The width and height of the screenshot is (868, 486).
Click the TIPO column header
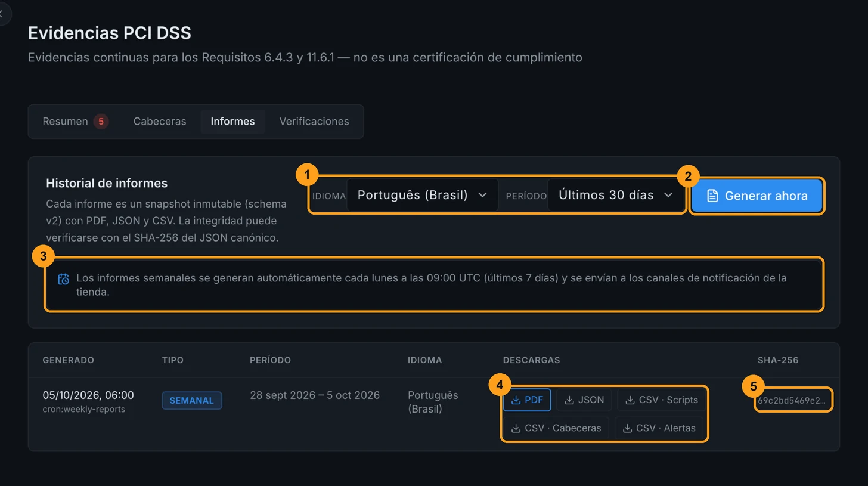(x=173, y=360)
